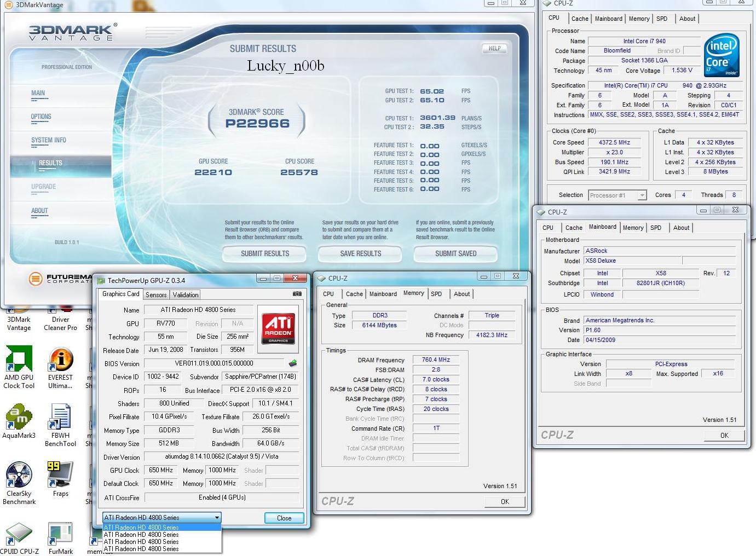Click the X58 Deluxe model field
This screenshot has height=556, width=756.
point(631,260)
